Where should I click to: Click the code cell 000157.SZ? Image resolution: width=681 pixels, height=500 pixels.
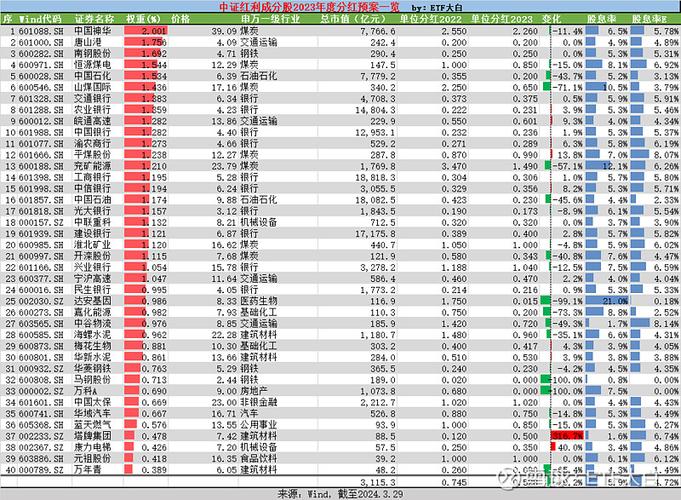click(x=41, y=222)
